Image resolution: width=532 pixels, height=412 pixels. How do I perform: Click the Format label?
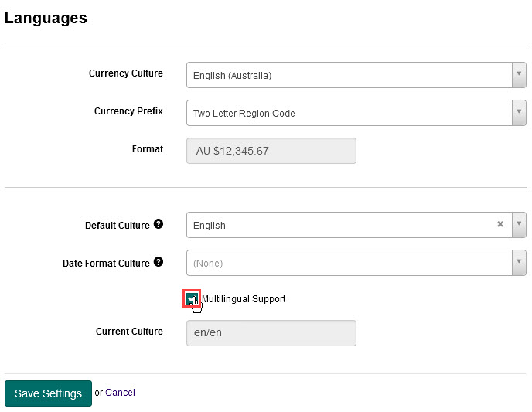coord(148,149)
